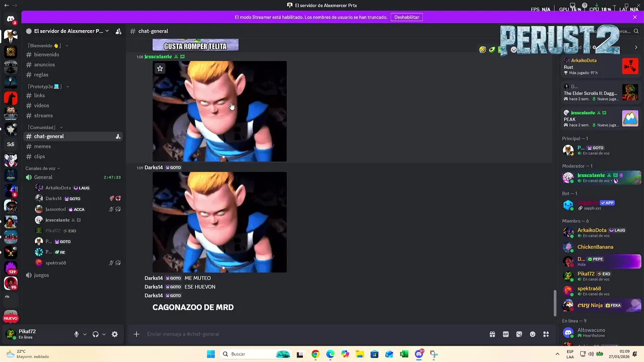Image resolution: width=644 pixels, height=362 pixels.
Task: Open the weather widget showing 22°C
Action: (28, 354)
